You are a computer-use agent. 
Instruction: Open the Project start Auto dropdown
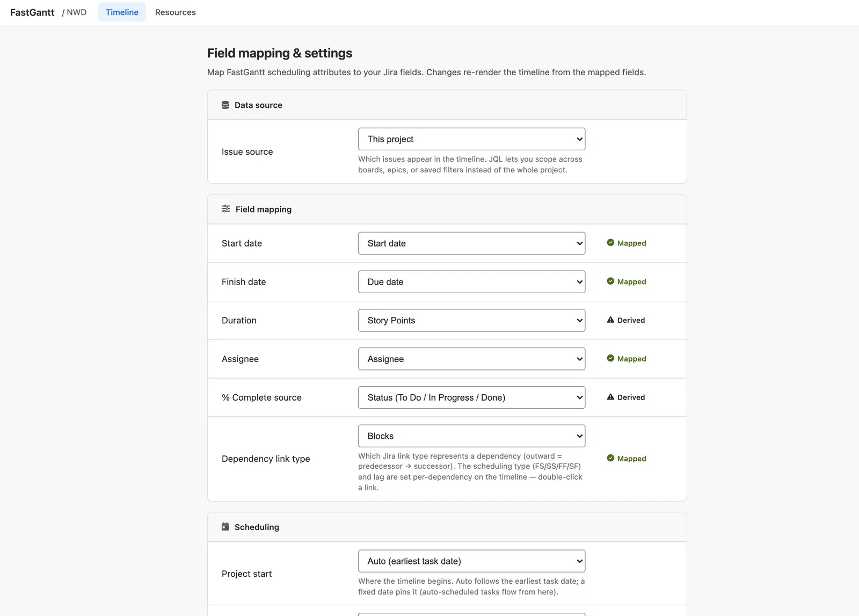(471, 561)
